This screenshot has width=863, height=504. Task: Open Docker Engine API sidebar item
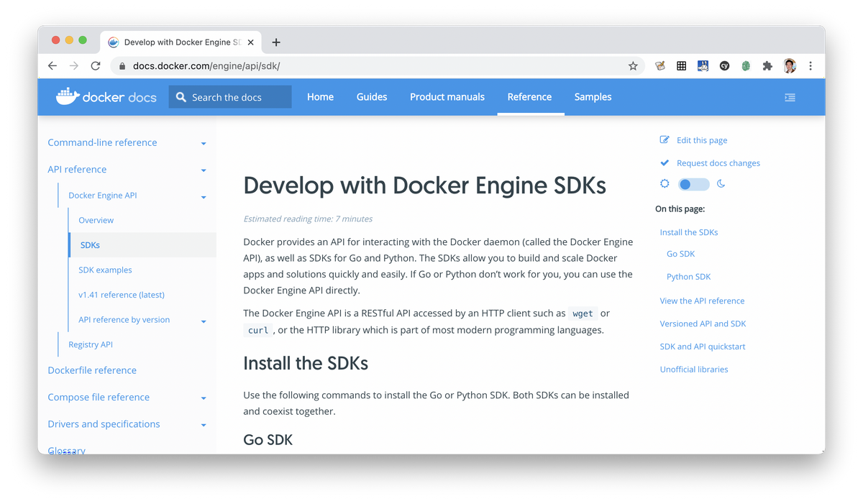point(103,196)
